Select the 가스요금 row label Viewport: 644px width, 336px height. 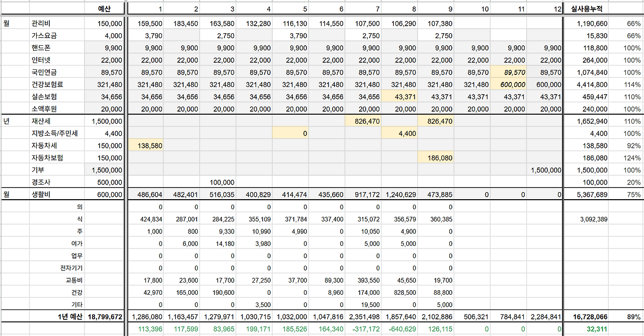coord(44,36)
